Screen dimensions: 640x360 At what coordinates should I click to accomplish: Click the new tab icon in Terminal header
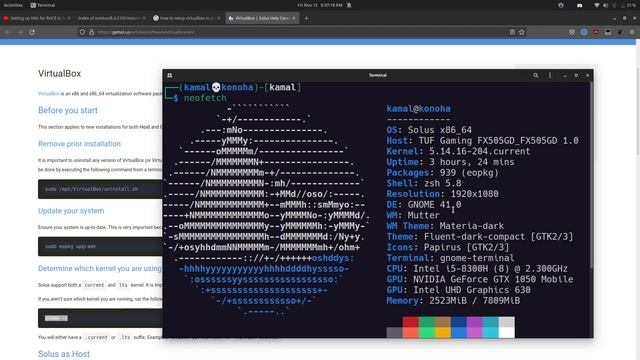[x=170, y=76]
